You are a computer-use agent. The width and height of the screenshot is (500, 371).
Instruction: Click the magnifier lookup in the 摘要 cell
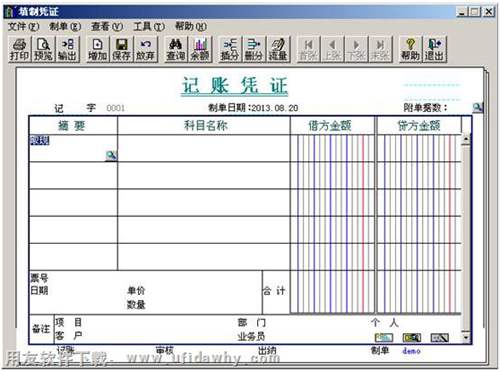coord(111,155)
